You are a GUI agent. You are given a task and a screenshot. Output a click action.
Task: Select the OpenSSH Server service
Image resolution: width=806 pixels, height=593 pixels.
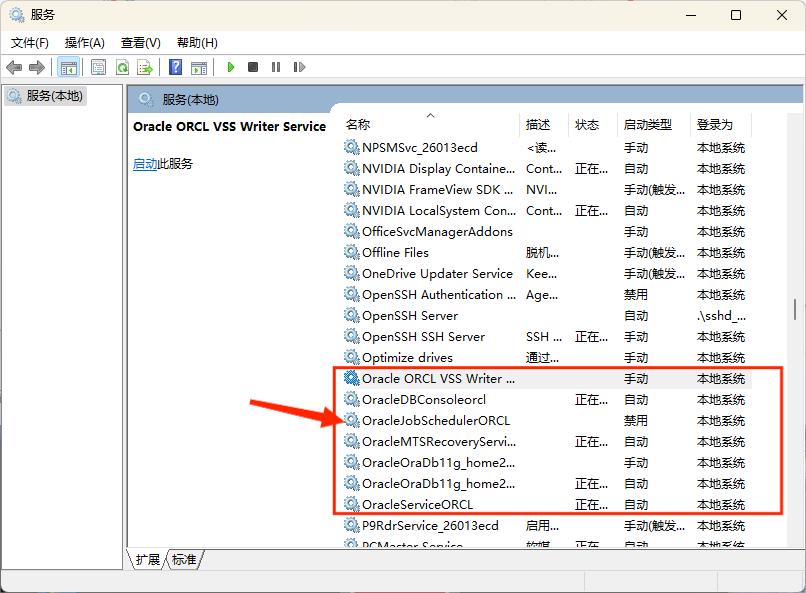(547, 316)
